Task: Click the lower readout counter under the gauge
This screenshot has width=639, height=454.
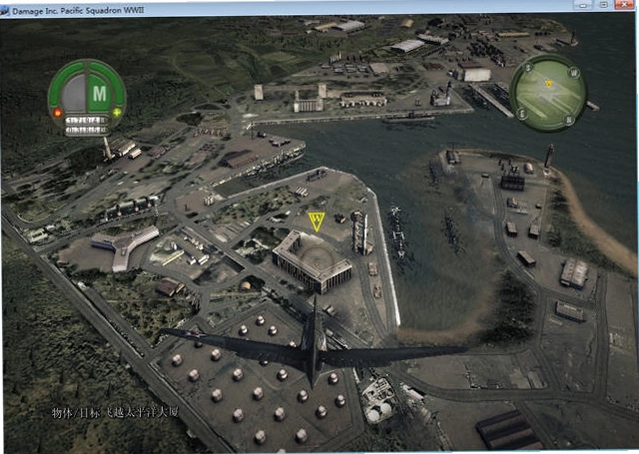Action: [86, 130]
